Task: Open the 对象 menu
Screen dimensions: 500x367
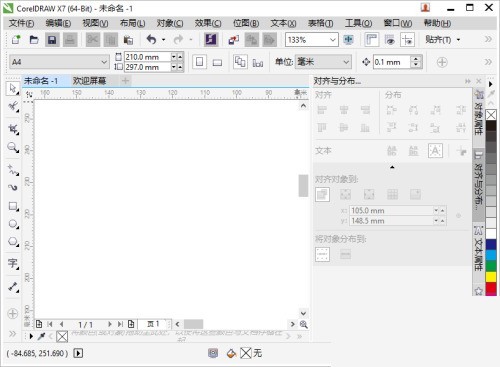Action: pos(170,23)
